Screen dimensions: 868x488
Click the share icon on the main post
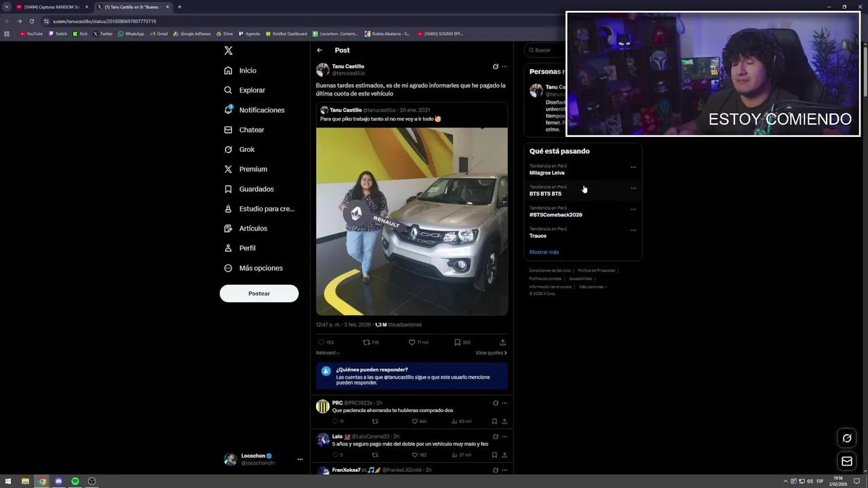point(502,342)
